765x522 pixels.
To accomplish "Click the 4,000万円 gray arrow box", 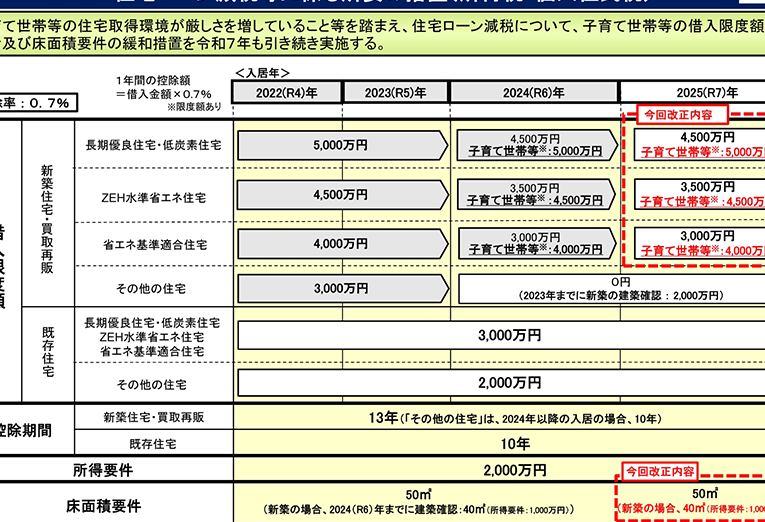I will [342, 243].
